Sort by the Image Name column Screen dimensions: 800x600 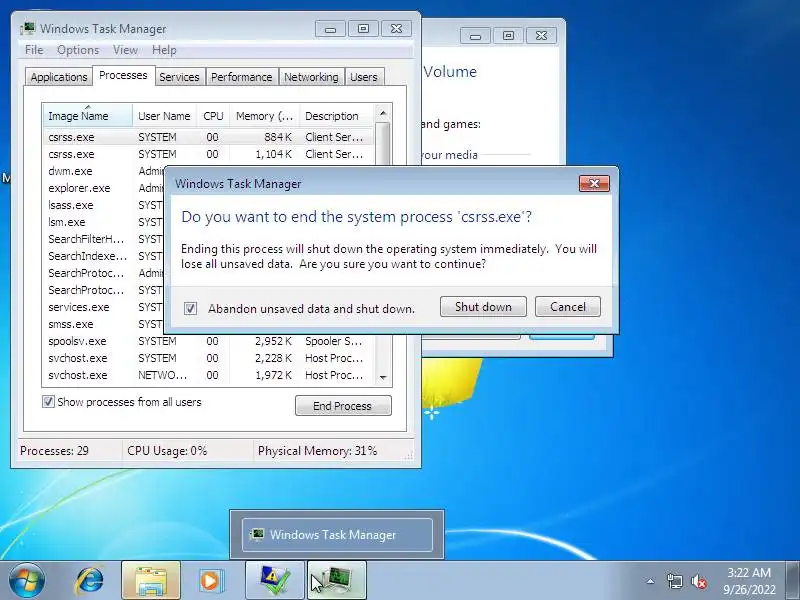click(x=88, y=116)
